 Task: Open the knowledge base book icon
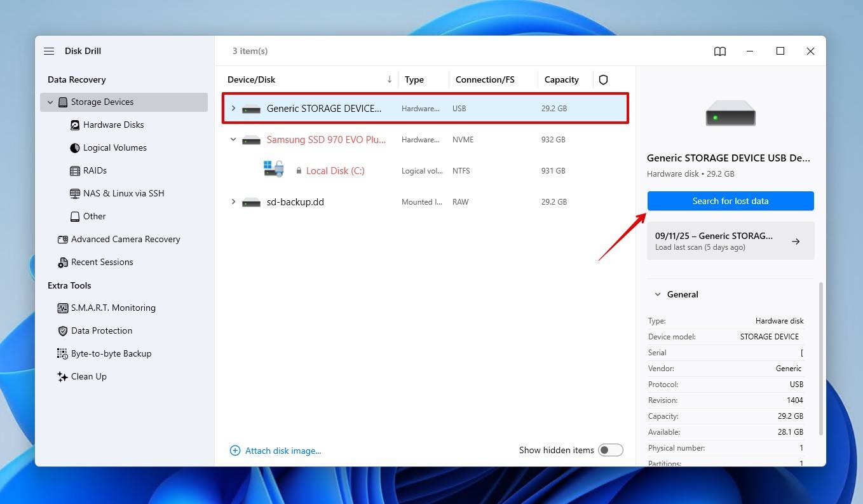point(719,51)
